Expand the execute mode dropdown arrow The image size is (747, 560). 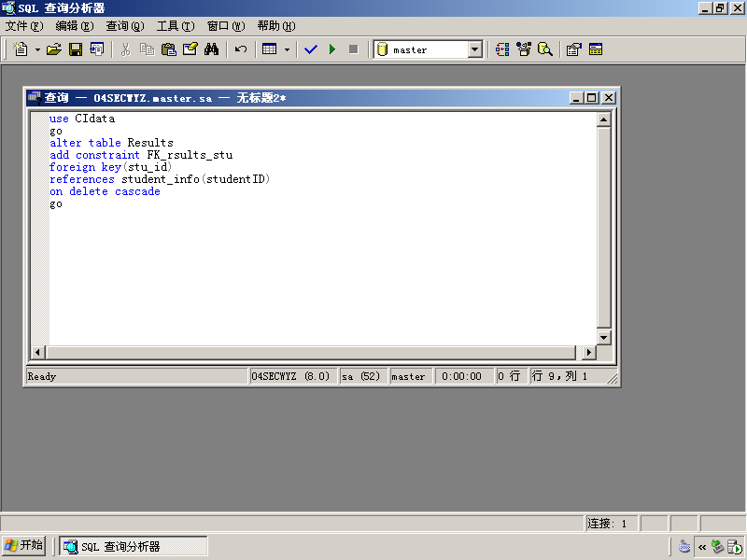(287, 49)
